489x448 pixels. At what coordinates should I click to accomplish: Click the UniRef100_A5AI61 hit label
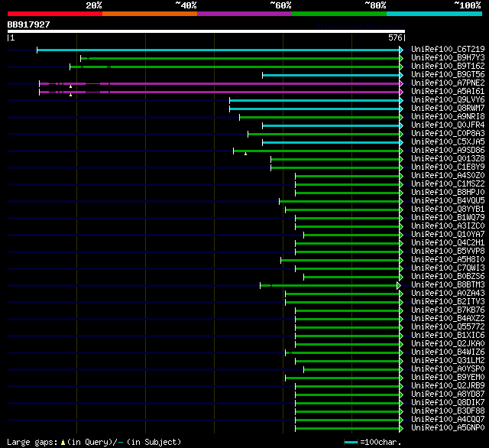448,92
